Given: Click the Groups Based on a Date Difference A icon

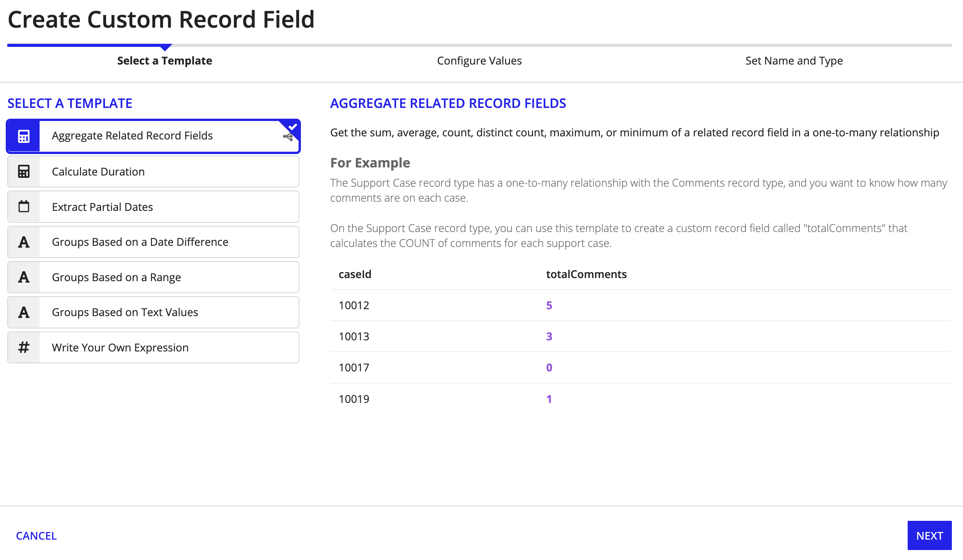Looking at the screenshot, I should point(24,242).
